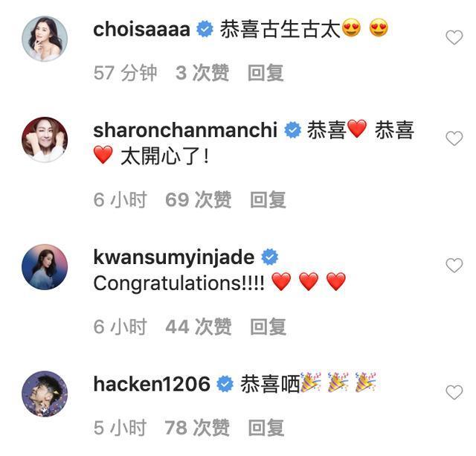476x456 pixels.
Task: View the 3 次赞 likes list
Action: pyautogui.click(x=202, y=73)
